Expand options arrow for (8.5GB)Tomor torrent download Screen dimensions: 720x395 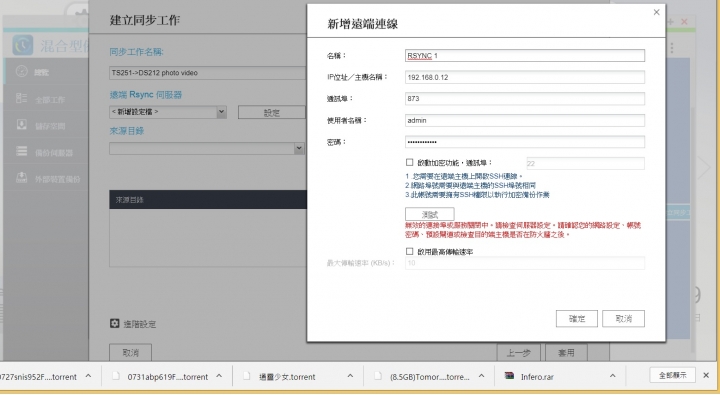[481, 376]
